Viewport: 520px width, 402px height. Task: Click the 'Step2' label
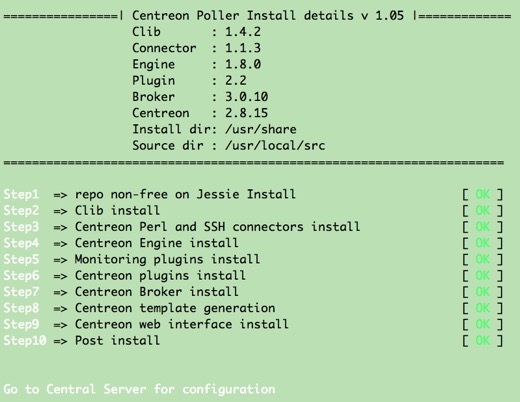tap(21, 211)
